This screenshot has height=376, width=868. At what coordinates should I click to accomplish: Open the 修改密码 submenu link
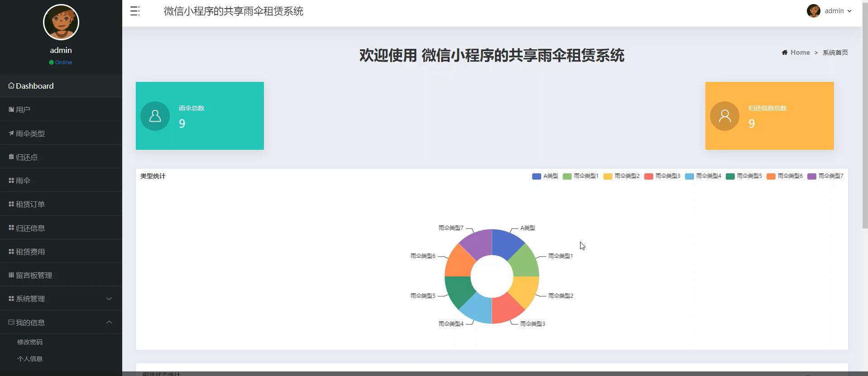pyautogui.click(x=30, y=342)
